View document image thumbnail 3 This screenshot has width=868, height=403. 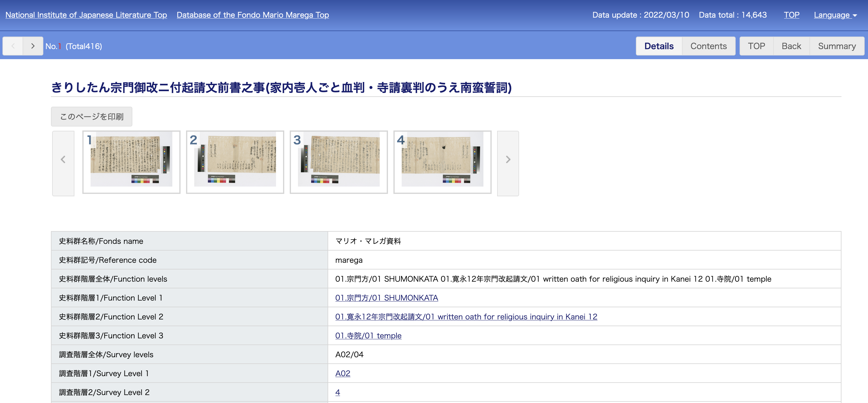point(339,162)
